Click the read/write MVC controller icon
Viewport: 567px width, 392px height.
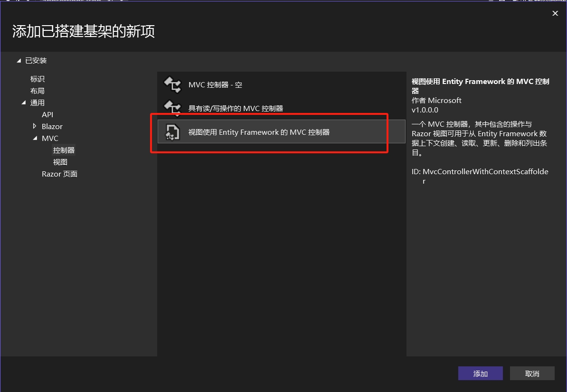(172, 108)
